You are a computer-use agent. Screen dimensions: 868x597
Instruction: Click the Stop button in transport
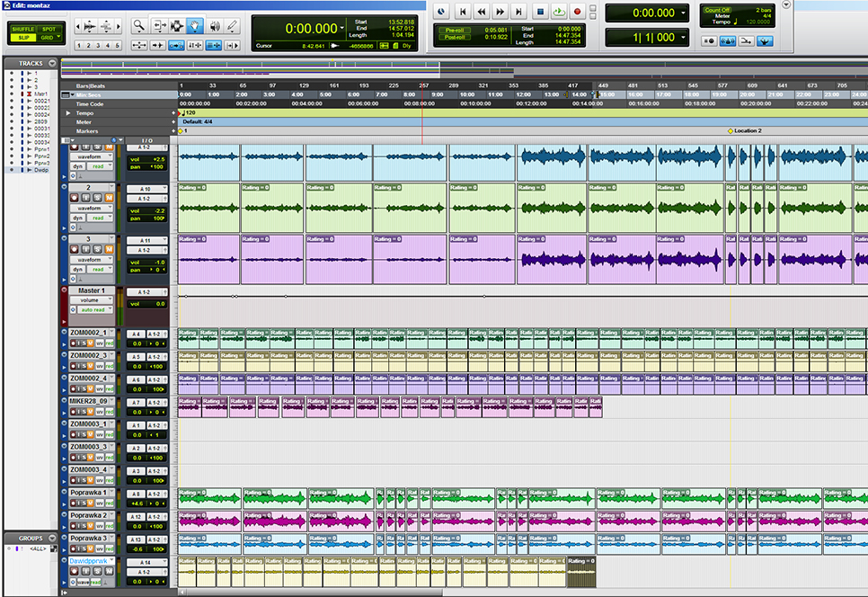click(540, 12)
